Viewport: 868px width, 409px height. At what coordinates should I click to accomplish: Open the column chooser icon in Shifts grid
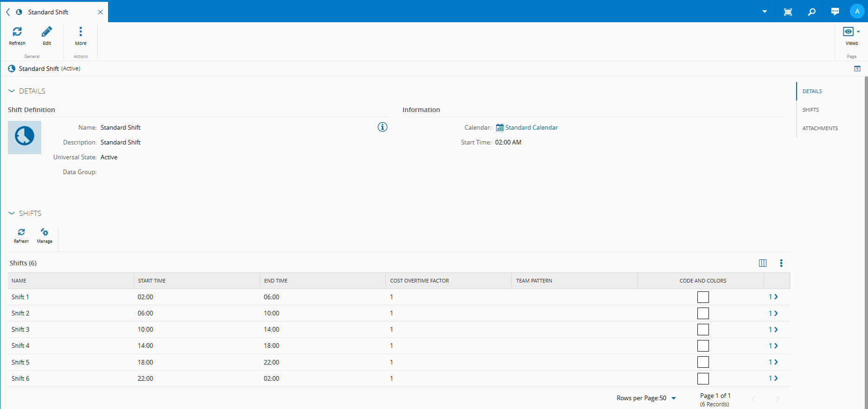click(x=763, y=263)
